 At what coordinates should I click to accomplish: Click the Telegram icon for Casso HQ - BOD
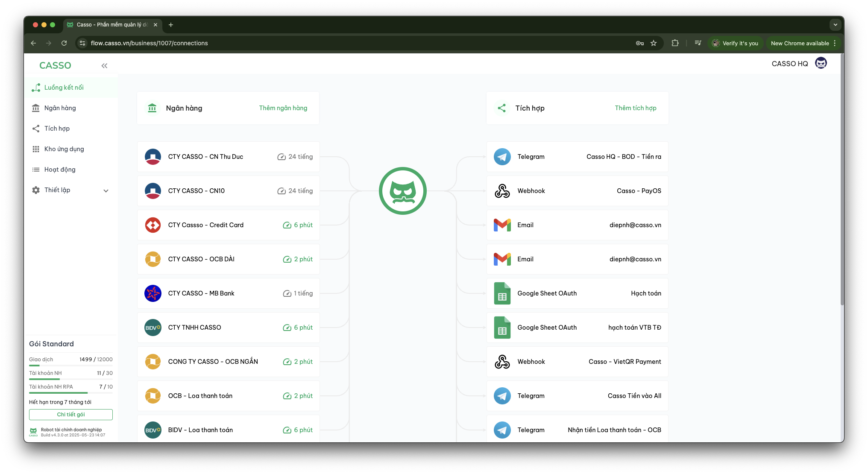502,157
